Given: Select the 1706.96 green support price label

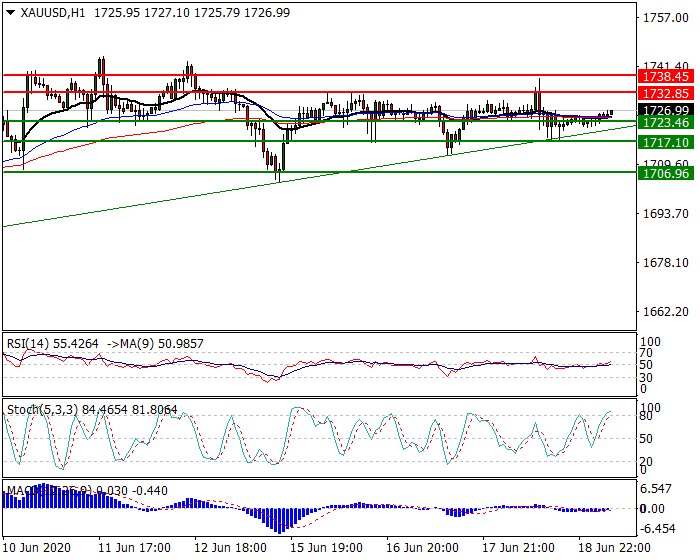Looking at the screenshot, I should pyautogui.click(x=666, y=173).
